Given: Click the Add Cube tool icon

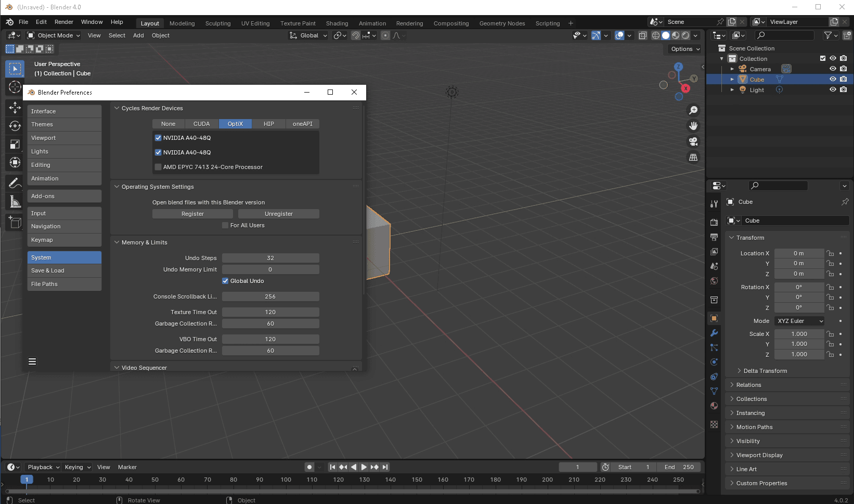Looking at the screenshot, I should pyautogui.click(x=15, y=223).
